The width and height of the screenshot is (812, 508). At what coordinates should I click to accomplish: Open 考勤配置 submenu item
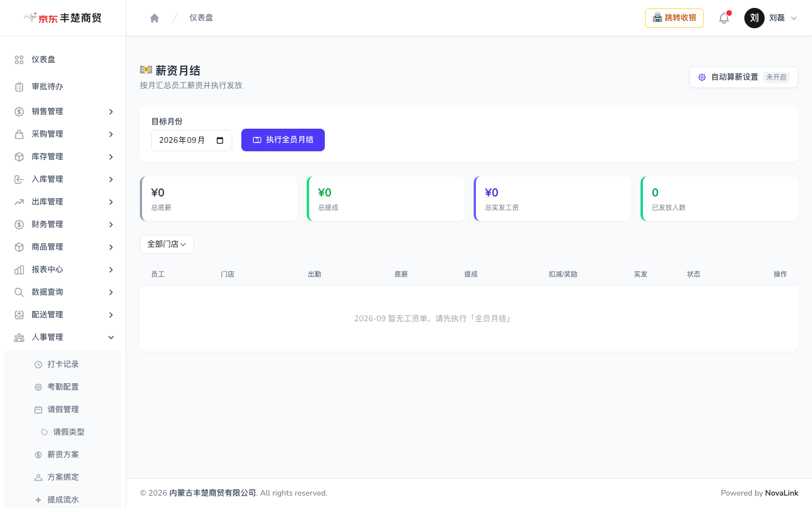tap(63, 387)
